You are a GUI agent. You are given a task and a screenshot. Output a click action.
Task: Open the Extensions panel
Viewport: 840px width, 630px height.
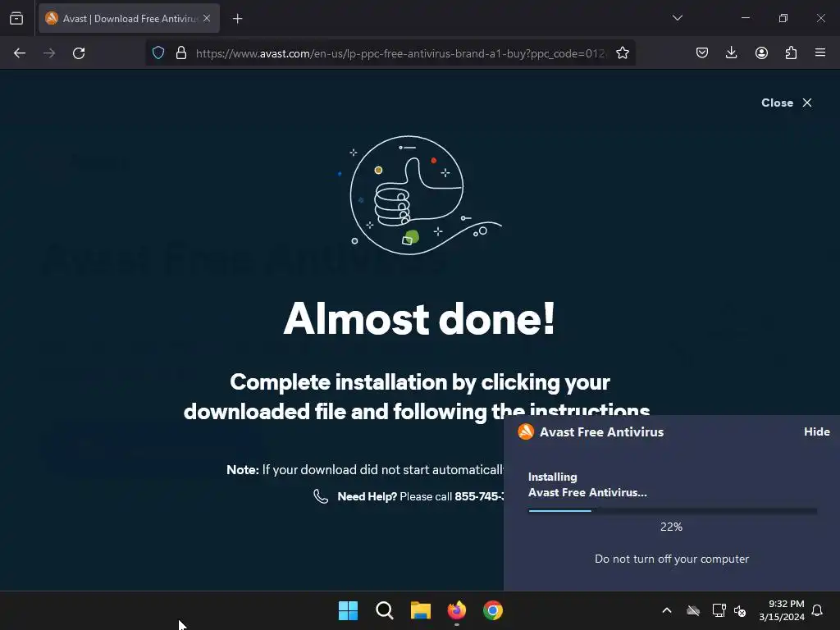click(x=791, y=52)
